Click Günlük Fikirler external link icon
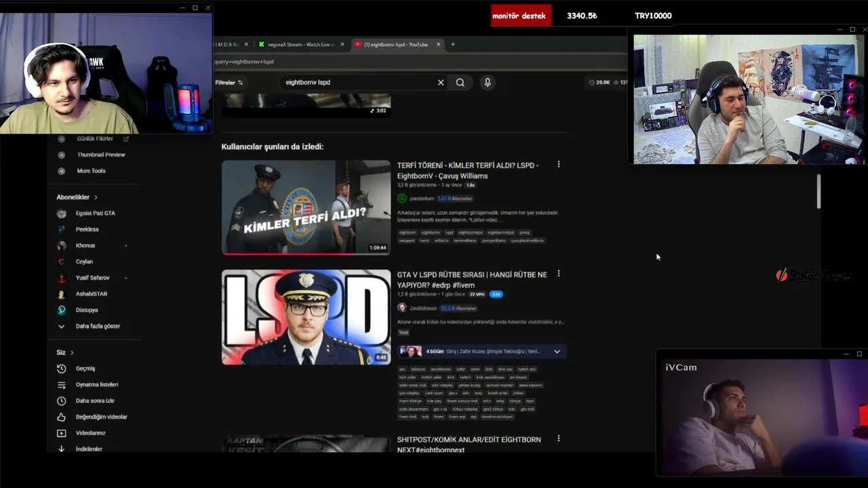Screen dimensions: 868x488 coord(125,139)
